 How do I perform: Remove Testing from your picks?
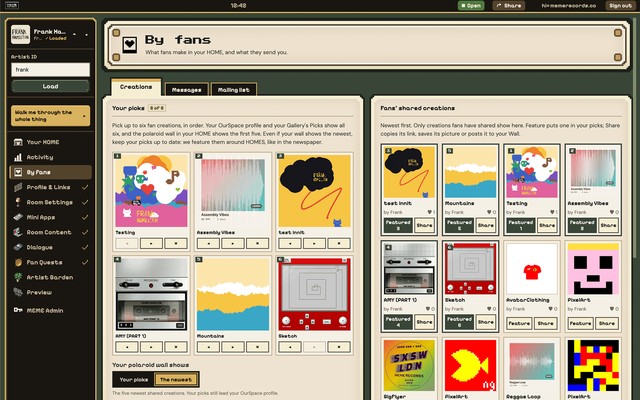[x=176, y=244]
